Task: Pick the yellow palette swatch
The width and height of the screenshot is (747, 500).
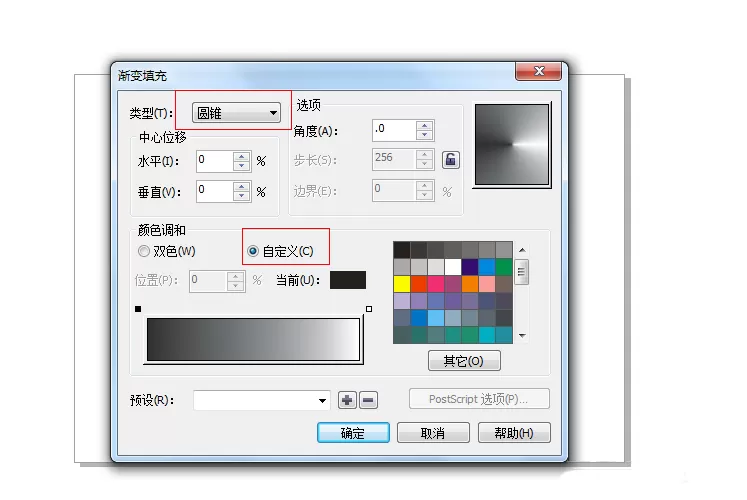Action: point(402,284)
